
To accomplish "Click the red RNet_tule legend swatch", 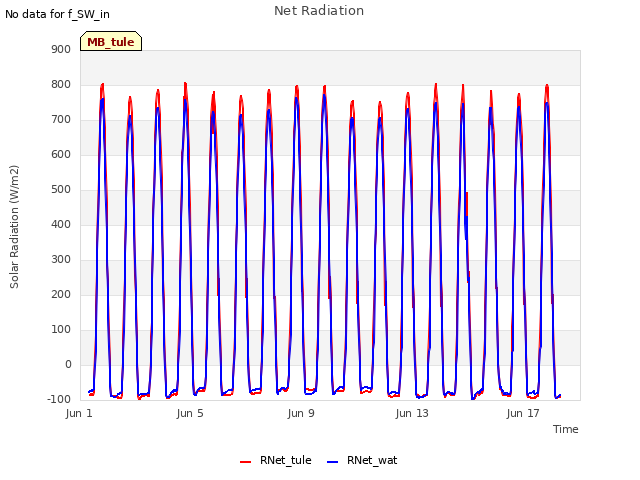I will coord(245,462).
